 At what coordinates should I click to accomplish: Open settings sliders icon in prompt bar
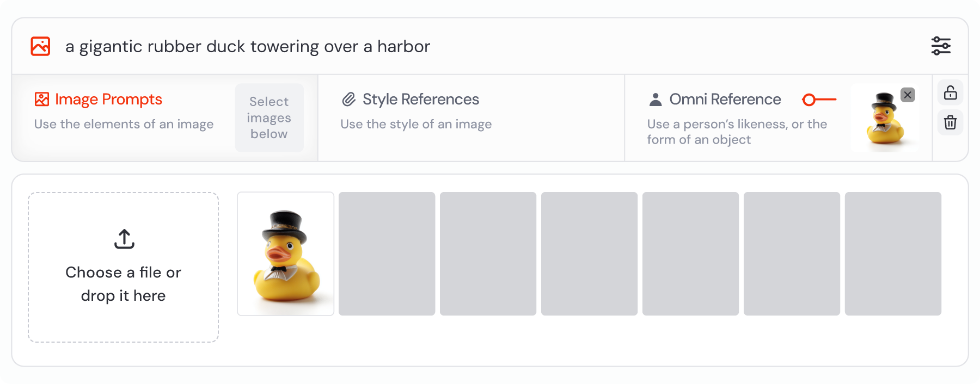[x=940, y=46]
